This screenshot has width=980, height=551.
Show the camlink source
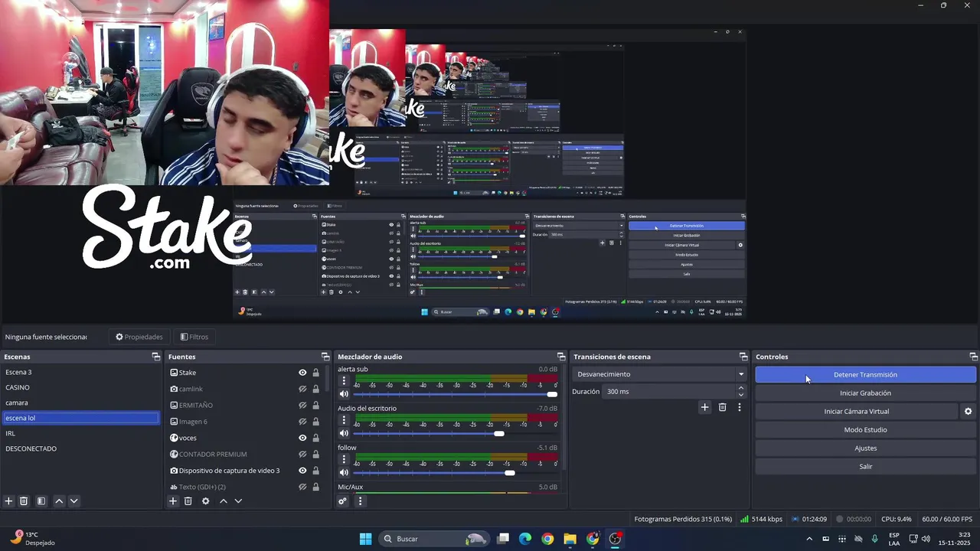(302, 389)
